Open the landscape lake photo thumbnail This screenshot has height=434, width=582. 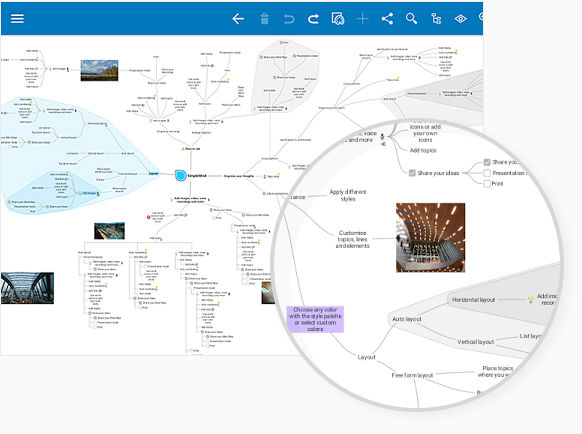[99, 70]
